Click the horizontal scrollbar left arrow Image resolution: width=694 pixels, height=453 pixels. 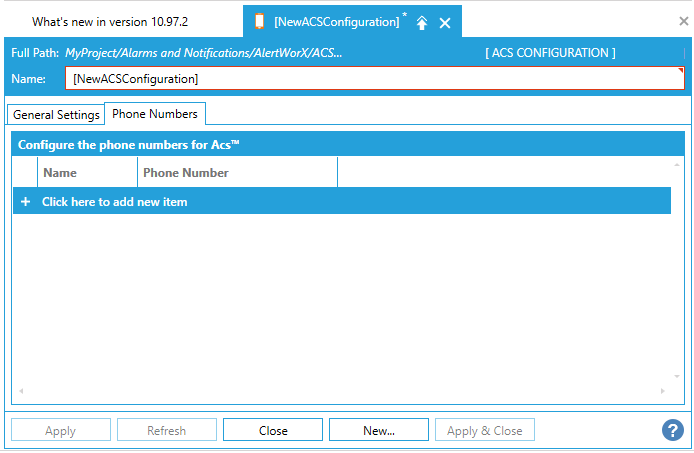20,391
